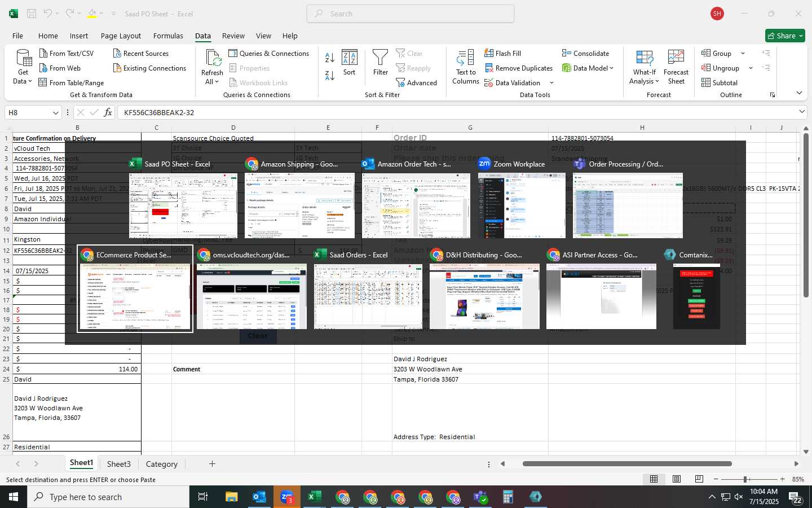Click the SH account avatar
The image size is (812, 508).
pos(717,14)
